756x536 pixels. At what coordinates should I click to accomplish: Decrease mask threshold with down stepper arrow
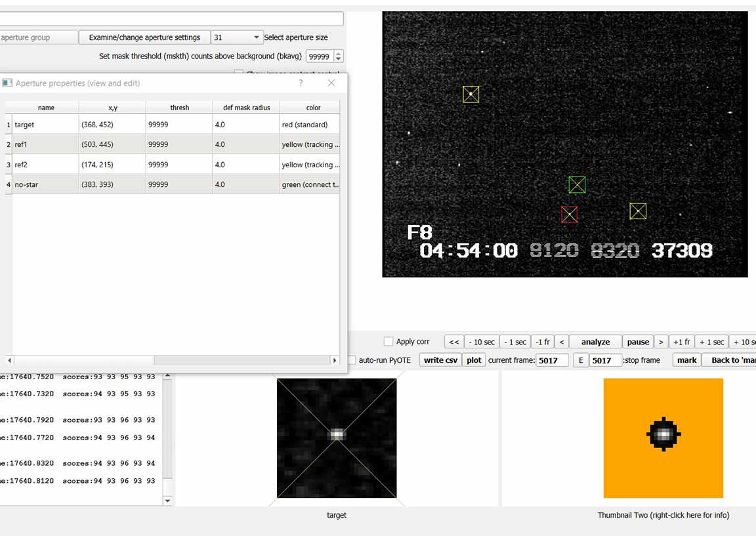(x=339, y=60)
